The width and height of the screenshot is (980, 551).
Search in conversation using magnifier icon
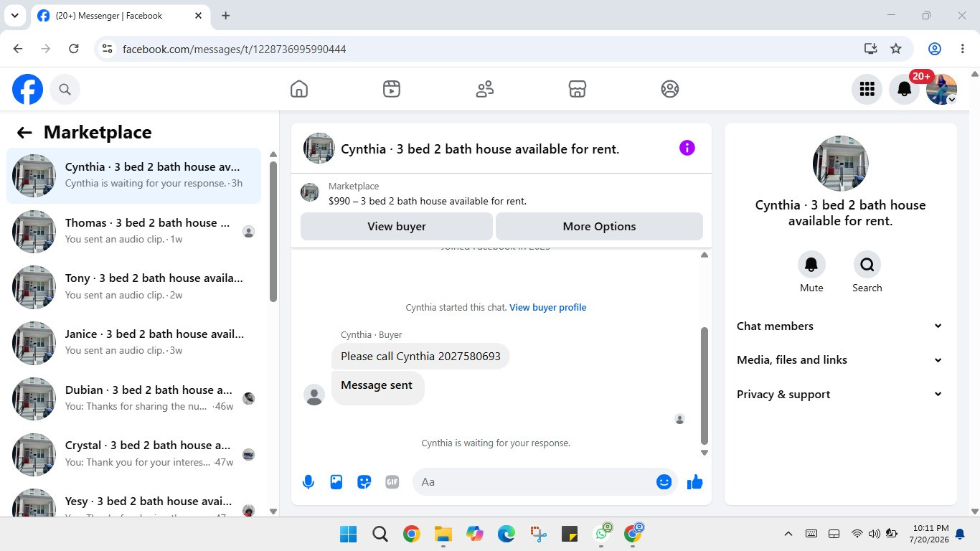[x=867, y=265]
